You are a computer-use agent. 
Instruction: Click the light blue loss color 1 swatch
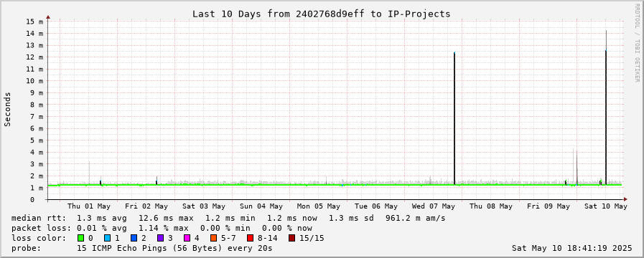[x=107, y=238]
